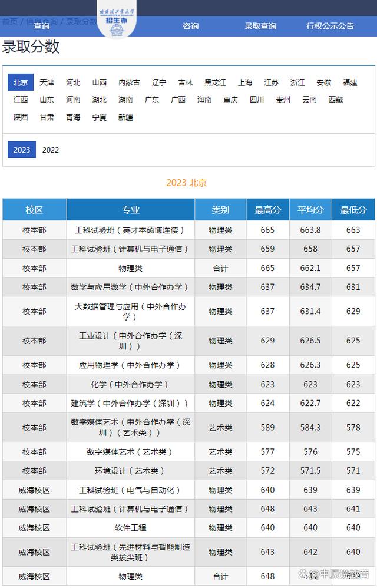This screenshot has height=588, width=377.
Task: Open the 查询 navigation menu item
Action: (x=41, y=27)
